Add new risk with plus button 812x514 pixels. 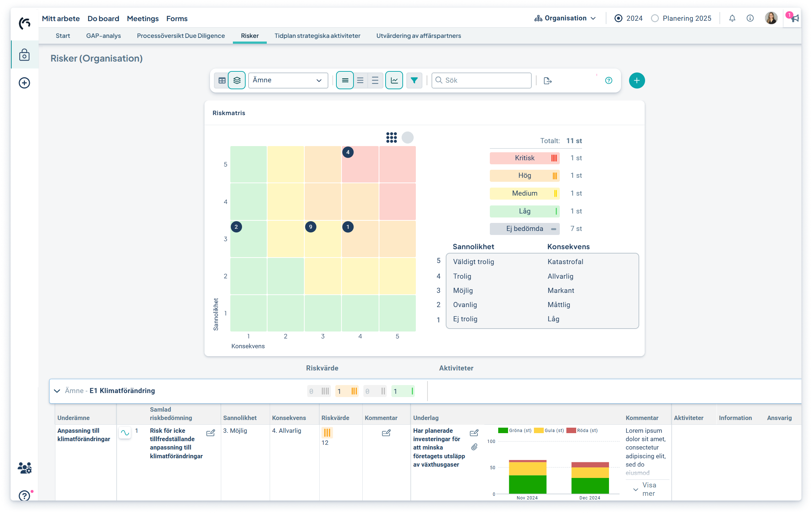[637, 81]
